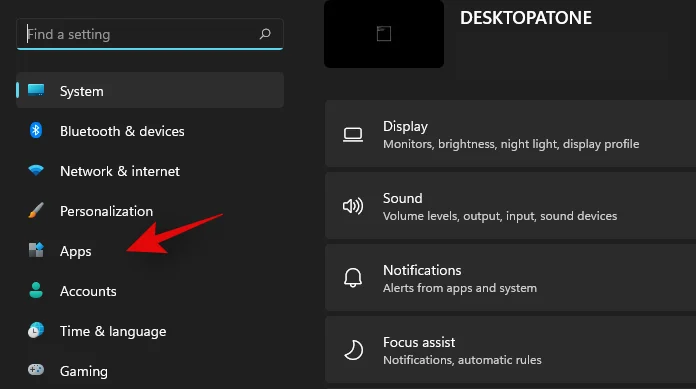The image size is (696, 389).
Task: Click the Bluetooth icon in sidebar
Action: point(36,131)
